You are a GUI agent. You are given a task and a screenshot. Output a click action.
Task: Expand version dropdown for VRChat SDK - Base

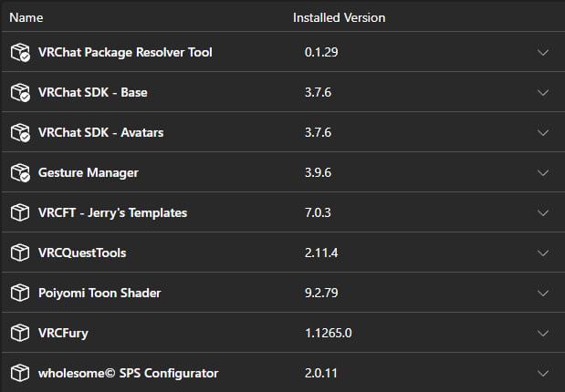tap(543, 92)
